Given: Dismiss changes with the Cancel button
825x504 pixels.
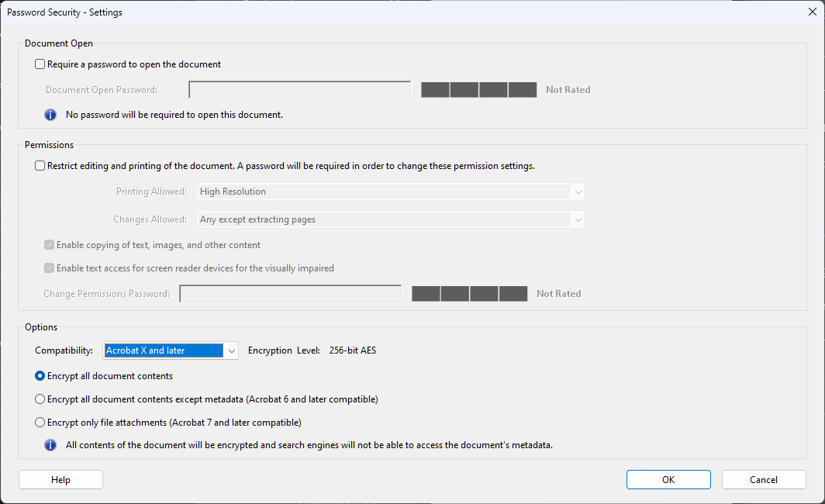Looking at the screenshot, I should (x=763, y=479).
